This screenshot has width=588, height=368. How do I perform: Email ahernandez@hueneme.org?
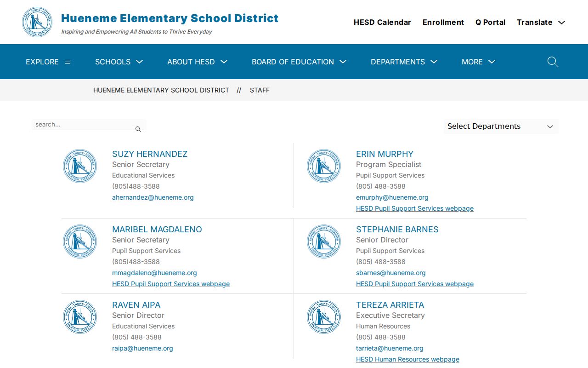click(x=153, y=197)
